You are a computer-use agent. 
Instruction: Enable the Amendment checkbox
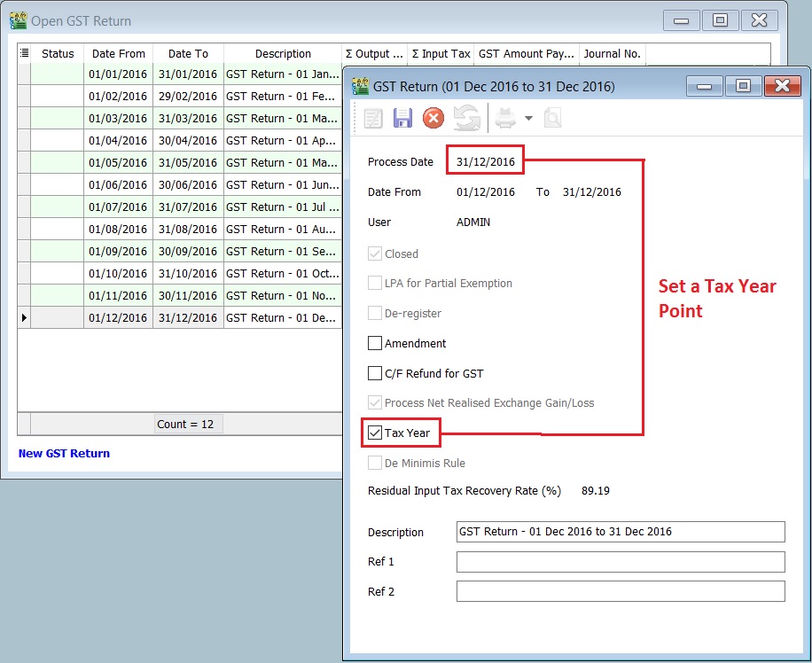point(375,343)
